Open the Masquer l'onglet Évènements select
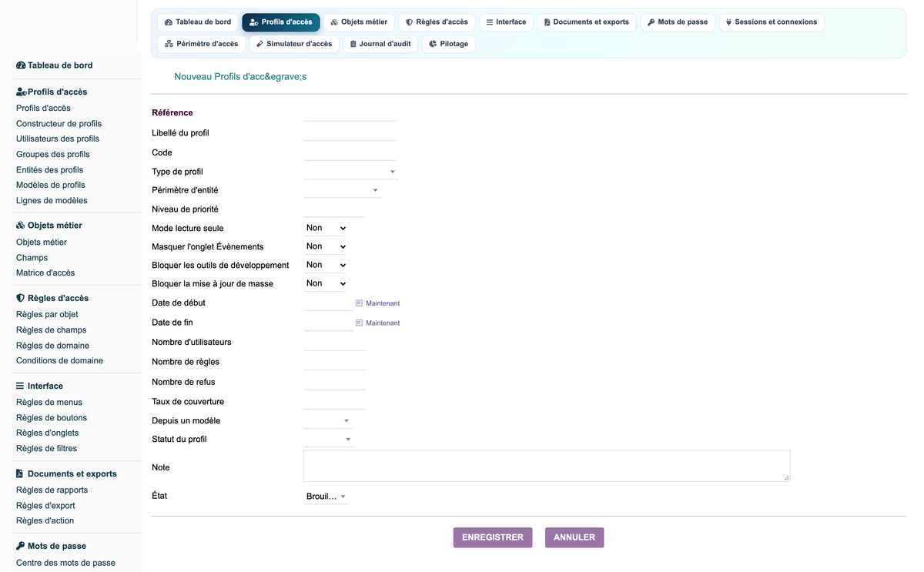924x572 pixels. click(326, 246)
